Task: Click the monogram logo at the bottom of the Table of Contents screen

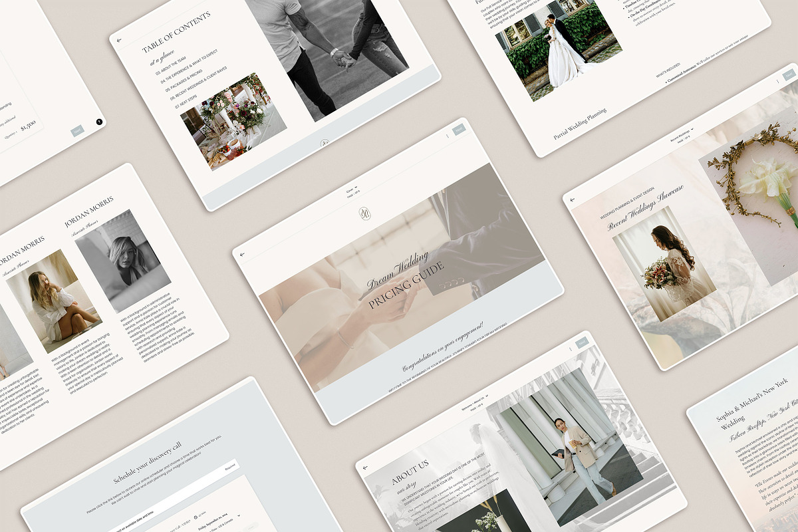Action: [324, 143]
